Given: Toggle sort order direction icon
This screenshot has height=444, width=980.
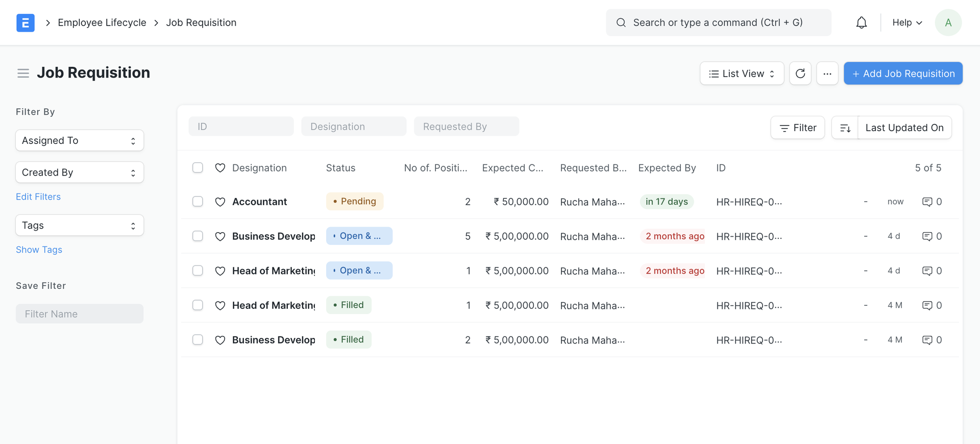Looking at the screenshot, I should click(845, 128).
